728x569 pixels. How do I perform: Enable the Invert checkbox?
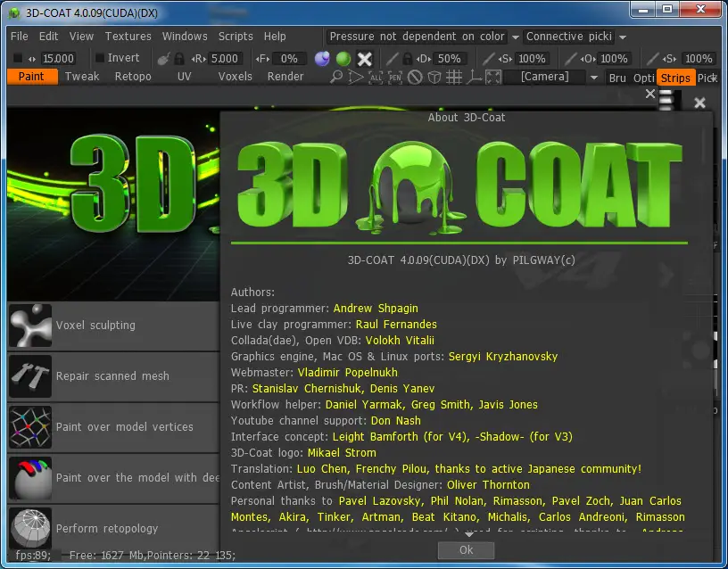coord(99,58)
